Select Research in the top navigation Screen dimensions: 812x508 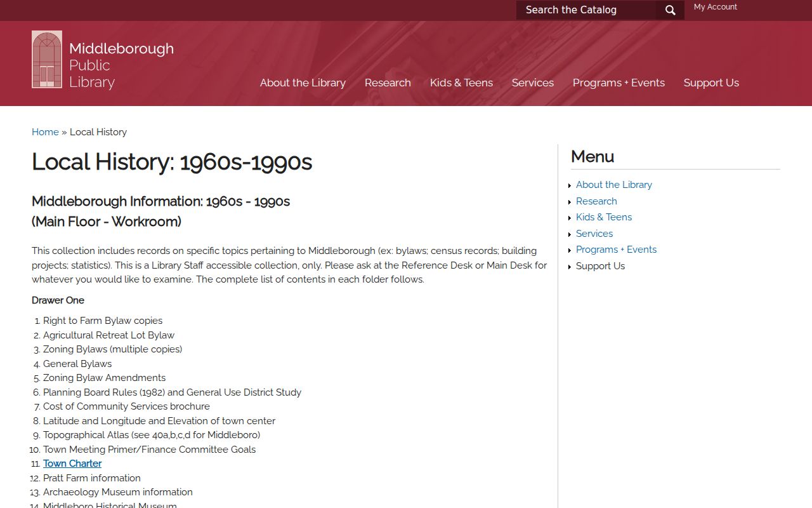point(388,83)
